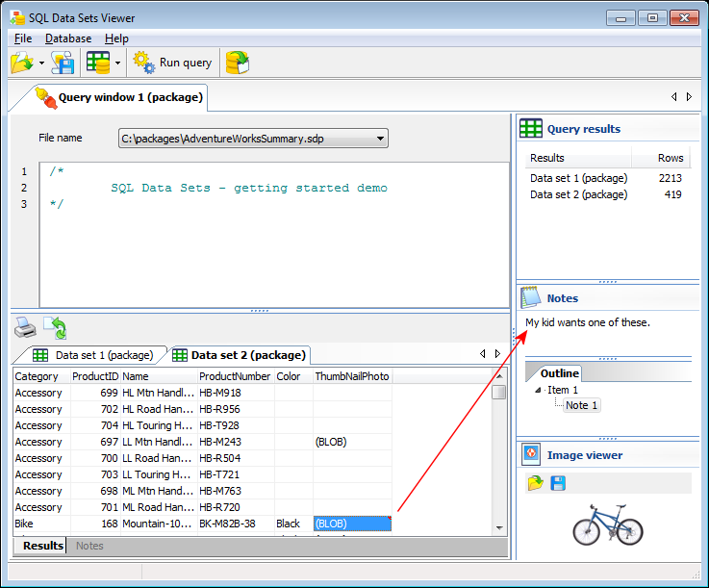Click the results grid vertical scrollbar down arrow
The image size is (709, 588).
click(x=499, y=527)
